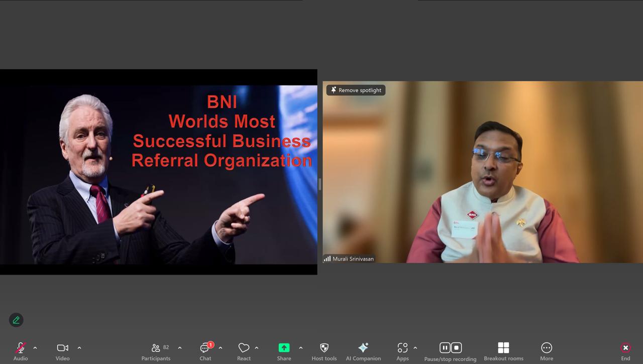Open the More options menu
This screenshot has height=364, width=643.
tap(547, 351)
